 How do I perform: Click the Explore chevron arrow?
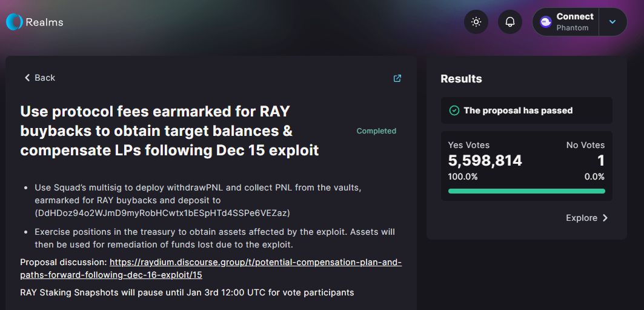605,218
